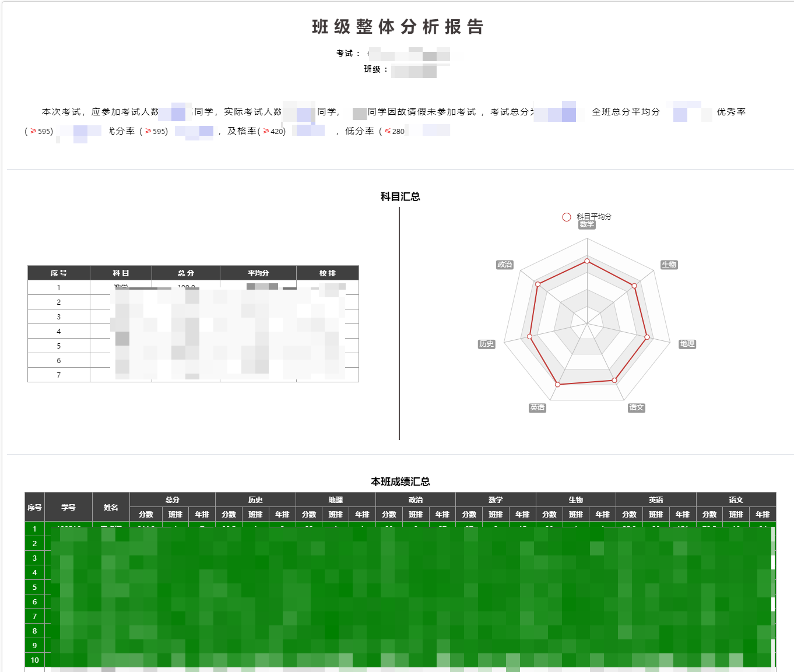Select the radar data point on 语文 axis
The image size is (794, 672).
(614, 380)
